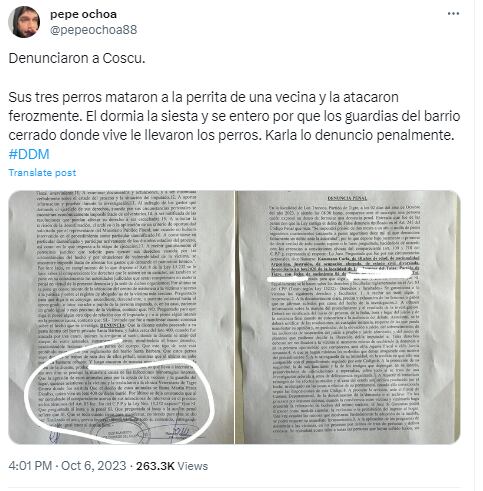Open the left document photo with circled text
Viewport: 483px width, 491px height.
(x=121, y=317)
